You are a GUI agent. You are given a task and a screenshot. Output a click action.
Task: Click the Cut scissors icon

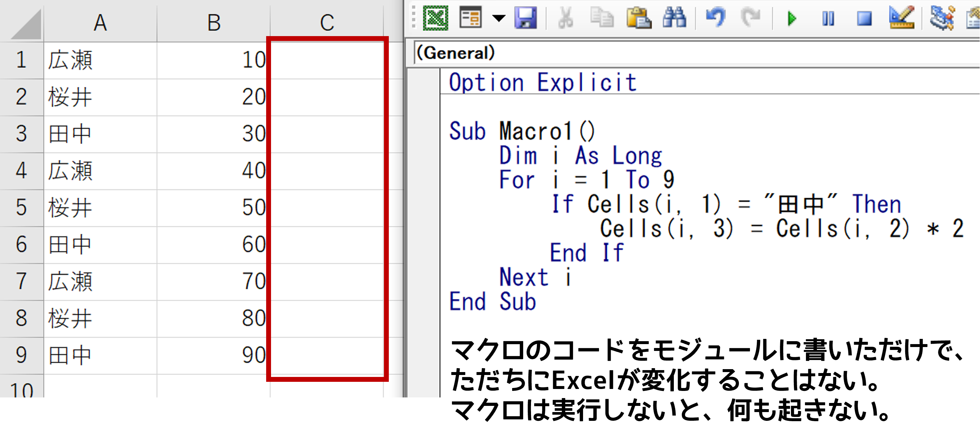[x=566, y=18]
